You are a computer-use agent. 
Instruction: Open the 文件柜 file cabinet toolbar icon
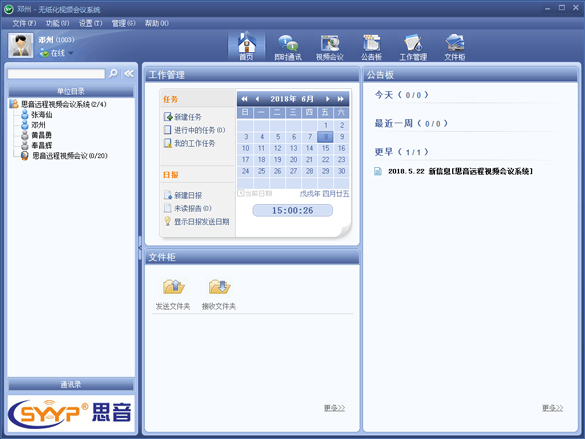click(454, 47)
